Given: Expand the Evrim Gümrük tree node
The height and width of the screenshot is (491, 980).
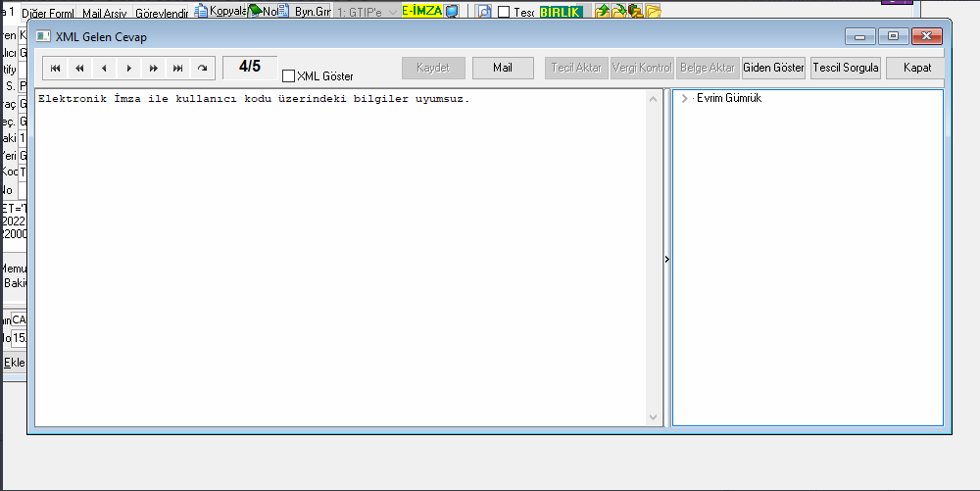Looking at the screenshot, I should 684,99.
